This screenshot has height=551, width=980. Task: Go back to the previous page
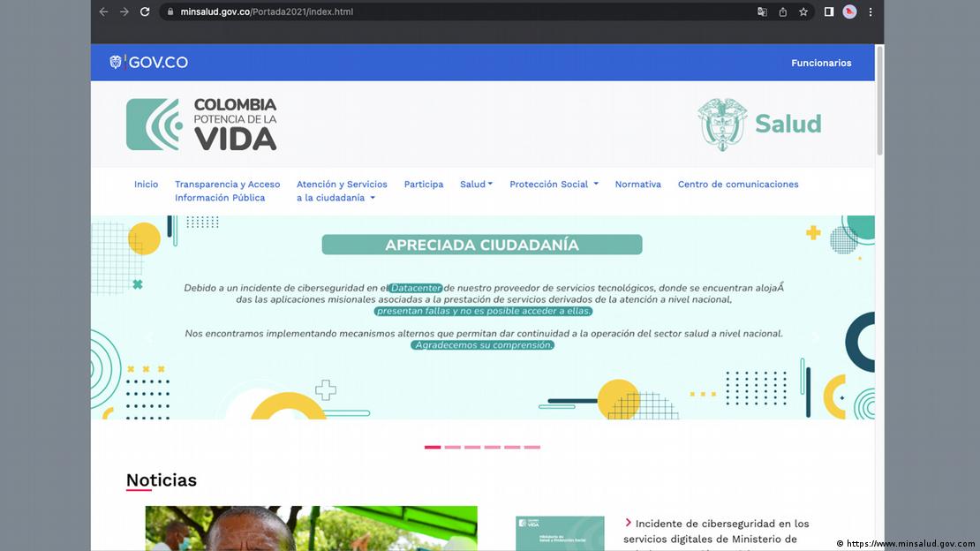pos(104,11)
